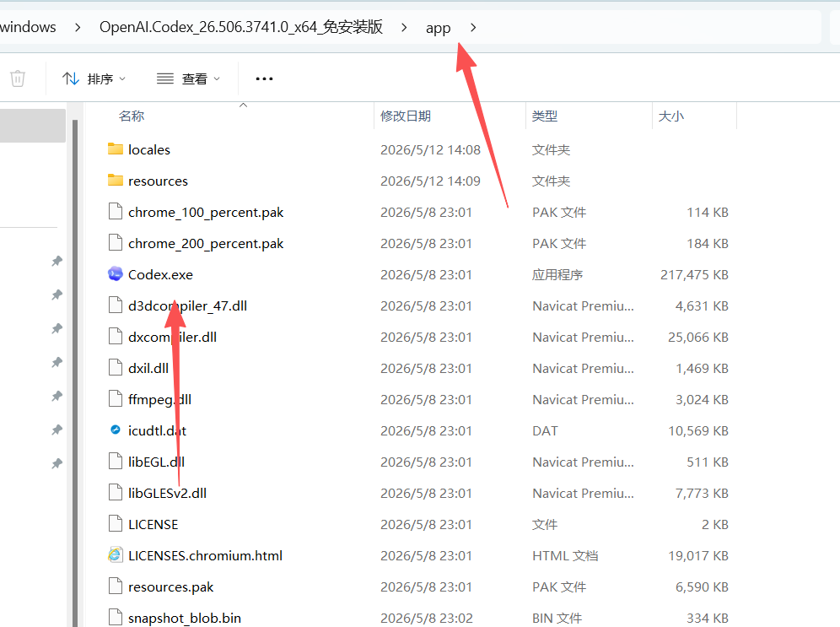Click the libEGL.dll file icon

pos(116,462)
